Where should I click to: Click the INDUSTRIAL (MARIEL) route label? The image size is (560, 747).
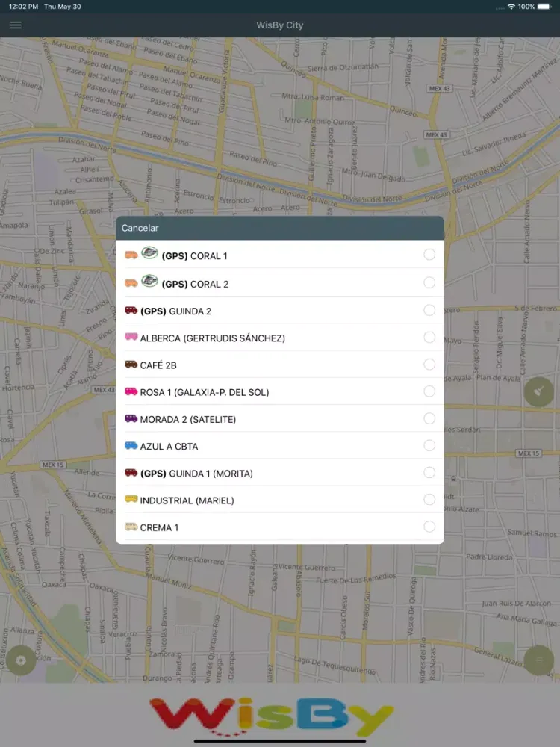(x=187, y=500)
